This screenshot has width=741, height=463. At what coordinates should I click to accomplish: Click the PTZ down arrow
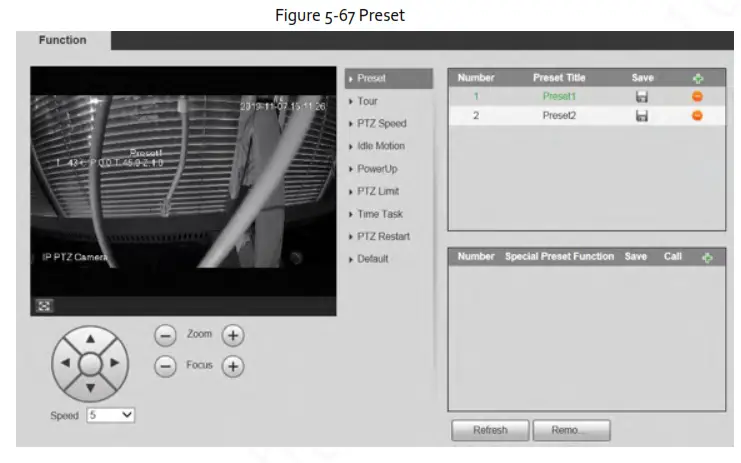(90, 388)
